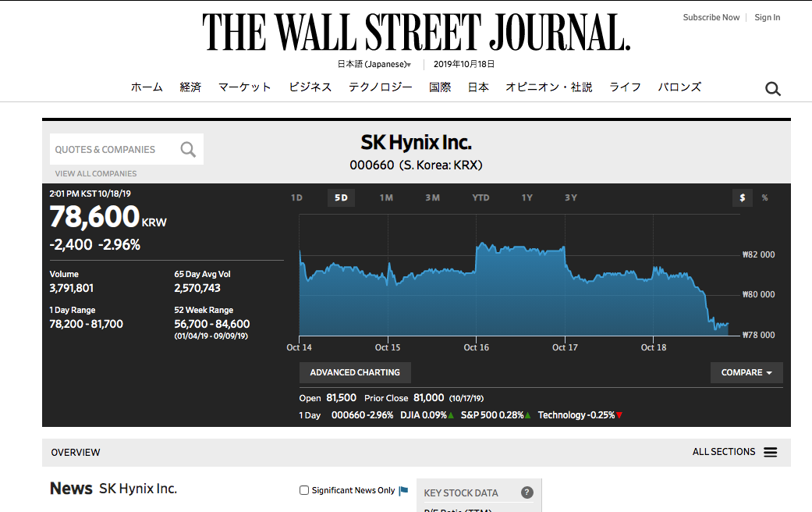Click into the Quotes & Companies search field
The image size is (812, 512).
pyautogui.click(x=113, y=149)
